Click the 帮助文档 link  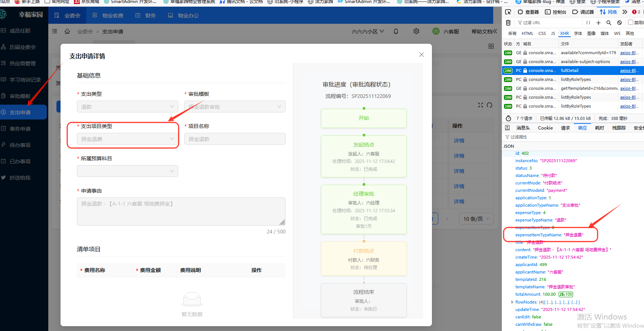pyautogui.click(x=484, y=32)
